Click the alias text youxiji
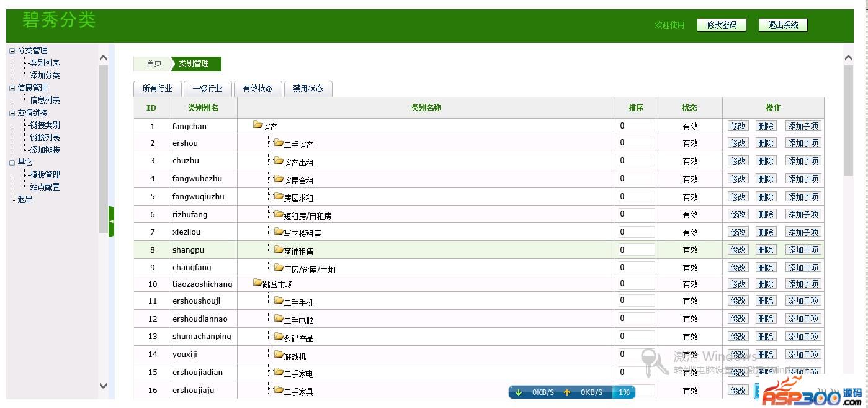Screen dimensions: 868x408 186,355
